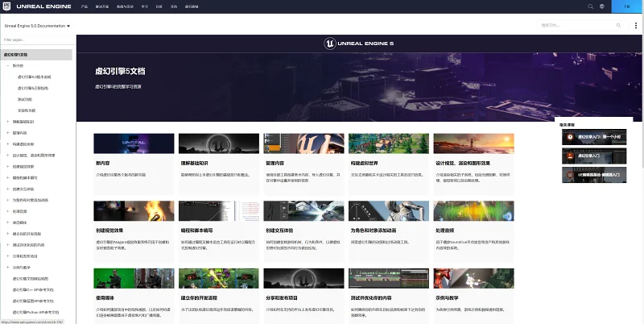Select 虚幻引擎5文档 root sidebar item
The image size is (644, 324).
pos(36,55)
